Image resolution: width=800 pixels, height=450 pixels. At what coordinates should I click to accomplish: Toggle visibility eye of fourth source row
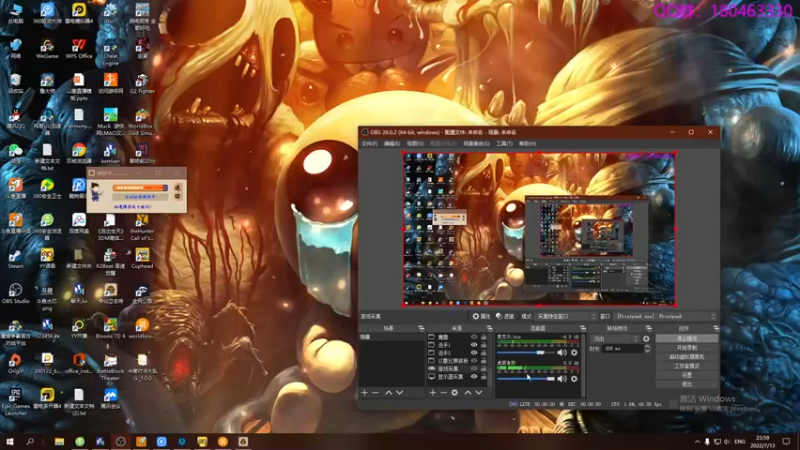pyautogui.click(x=474, y=361)
